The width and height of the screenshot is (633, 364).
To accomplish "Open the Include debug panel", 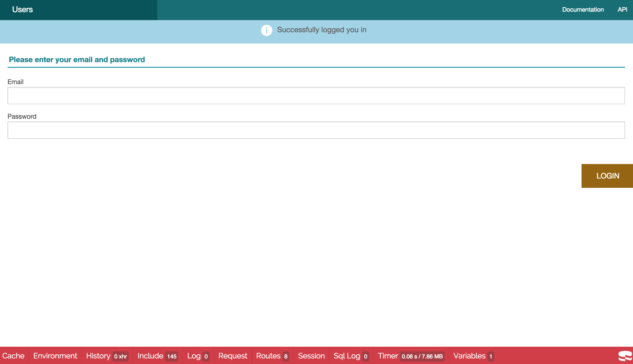I will coord(158,356).
